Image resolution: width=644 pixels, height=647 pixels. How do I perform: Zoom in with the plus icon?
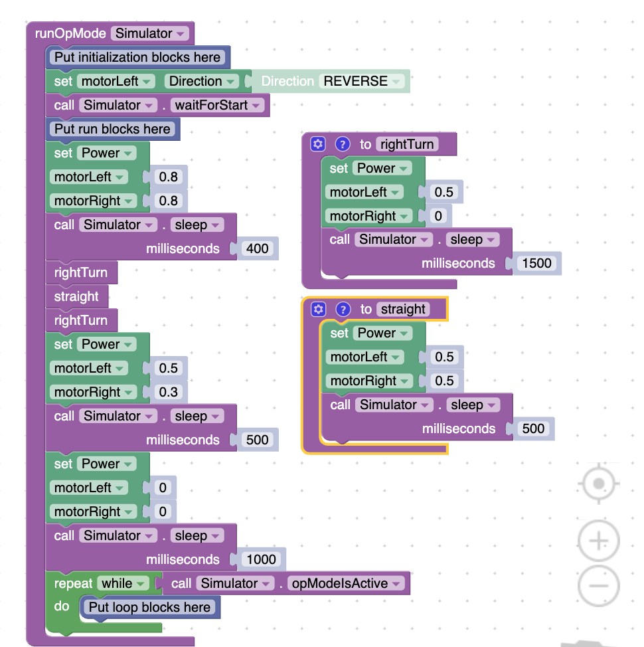point(599,541)
